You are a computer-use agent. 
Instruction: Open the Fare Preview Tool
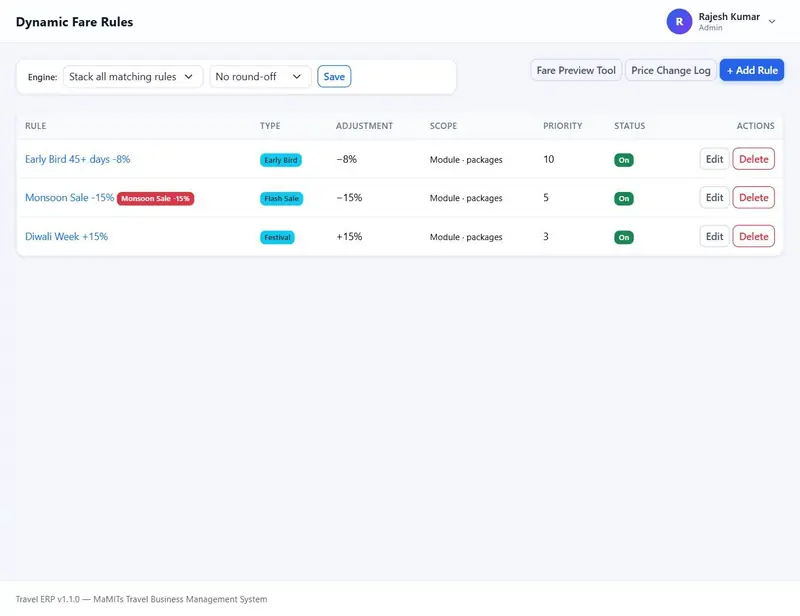(576, 70)
